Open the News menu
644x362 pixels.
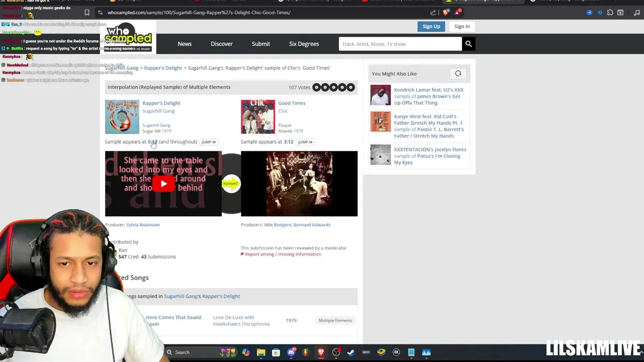(185, 44)
